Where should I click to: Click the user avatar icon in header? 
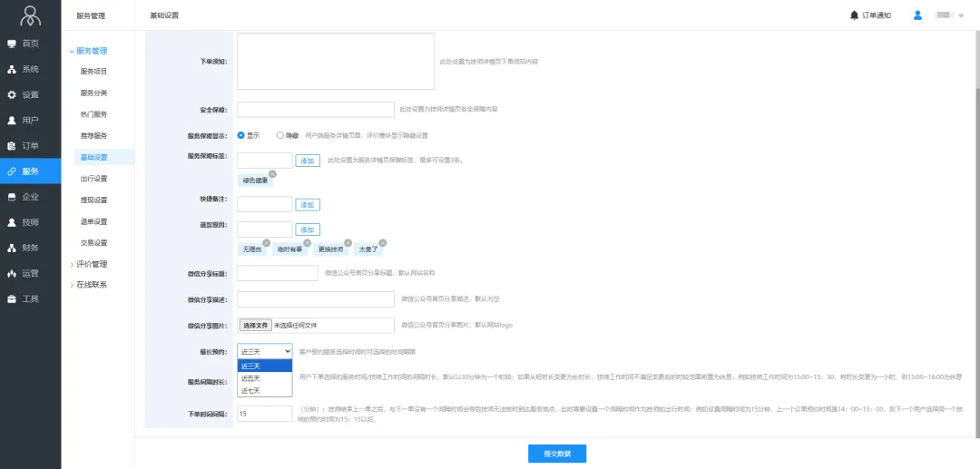[x=917, y=15]
